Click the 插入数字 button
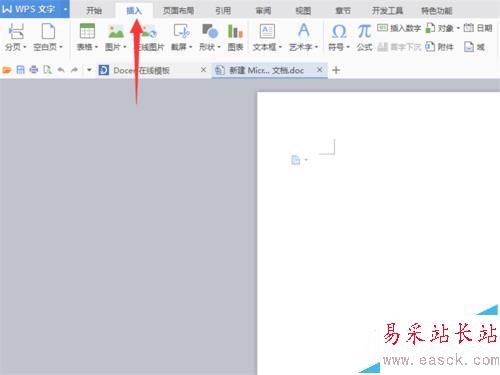Image resolution: width=500 pixels, height=375 pixels. click(399, 28)
